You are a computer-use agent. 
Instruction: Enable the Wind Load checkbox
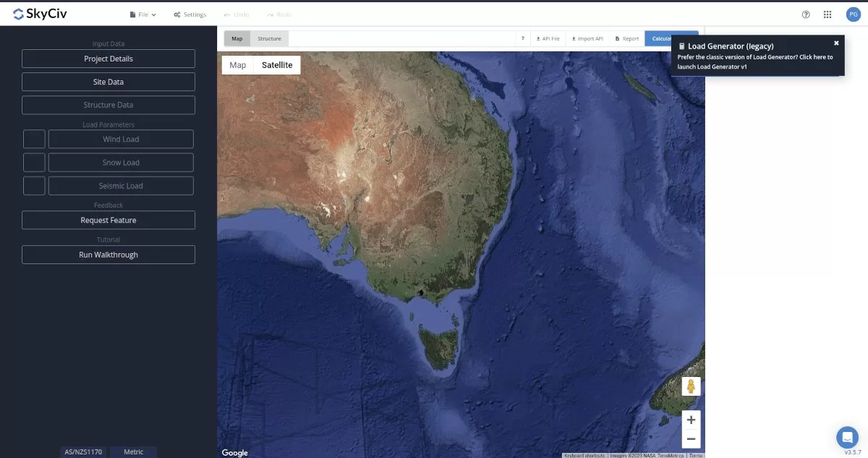34,139
